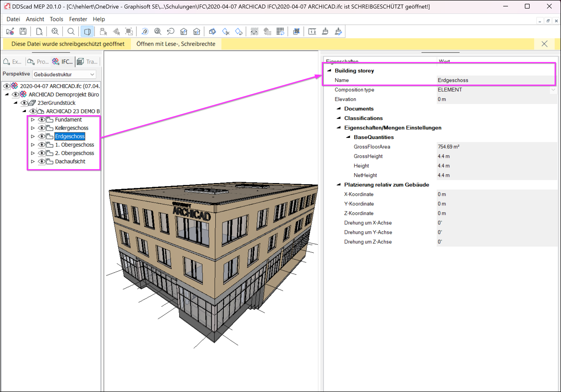Screen dimensions: 561x392
Task: Expand the Kellergeschoss tree node
Action: click(x=33, y=128)
